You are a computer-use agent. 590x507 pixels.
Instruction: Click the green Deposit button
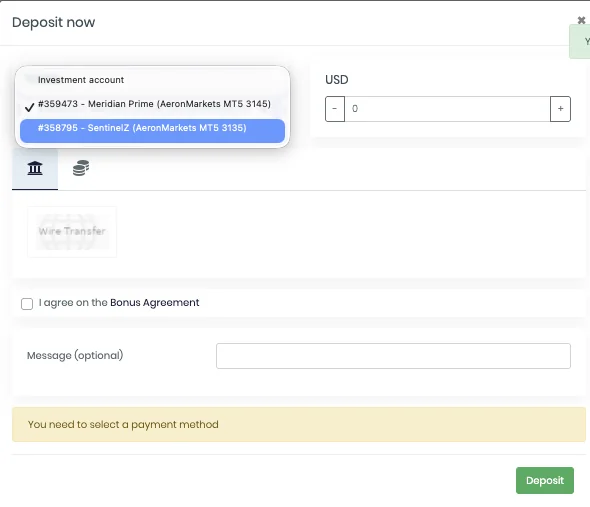[544, 480]
